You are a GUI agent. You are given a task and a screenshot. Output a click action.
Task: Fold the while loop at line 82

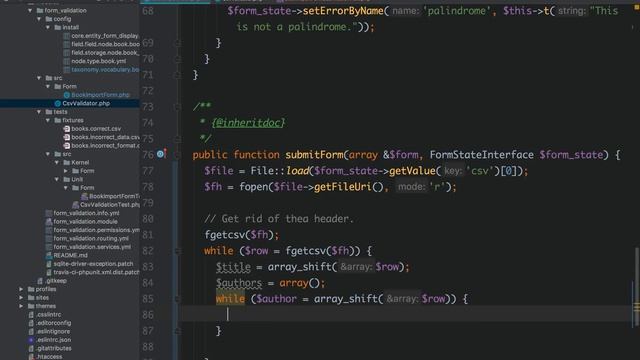177,251
